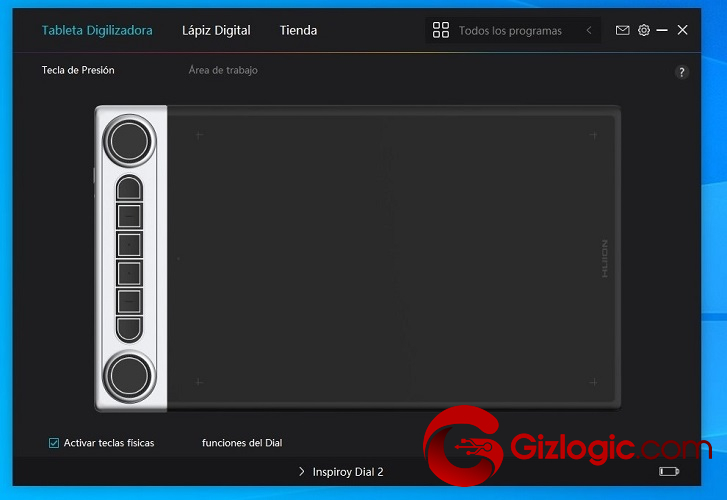Click the arrow beside Todos los programas
Image resolution: width=727 pixels, height=500 pixels.
[589, 31]
